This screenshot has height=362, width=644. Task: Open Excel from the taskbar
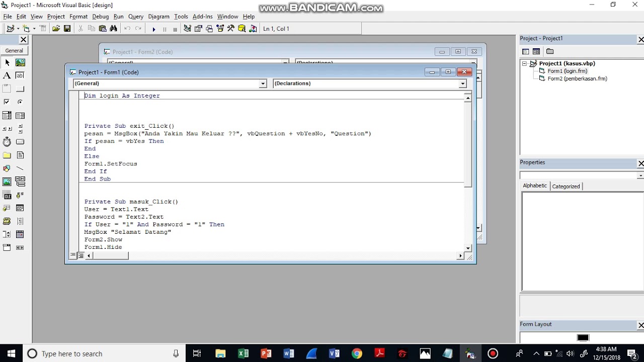tap(243, 353)
